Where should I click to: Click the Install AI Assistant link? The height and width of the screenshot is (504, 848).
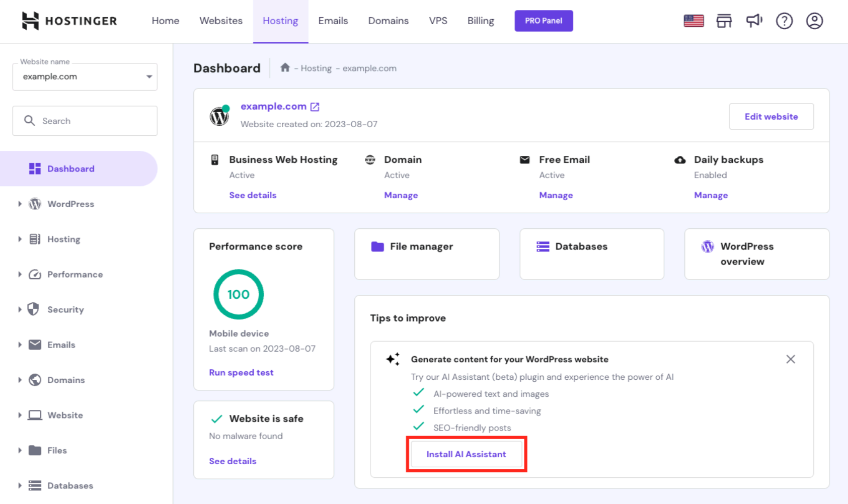[x=466, y=454]
